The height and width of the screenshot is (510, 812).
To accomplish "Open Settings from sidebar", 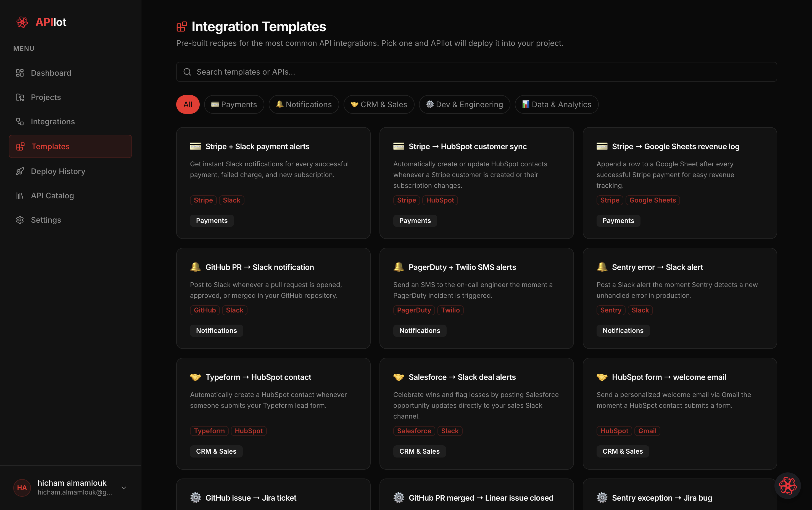I will (70, 220).
